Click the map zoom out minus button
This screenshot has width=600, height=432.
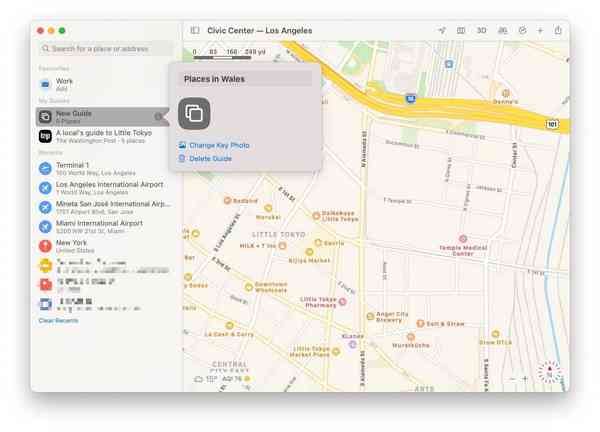[x=512, y=379]
